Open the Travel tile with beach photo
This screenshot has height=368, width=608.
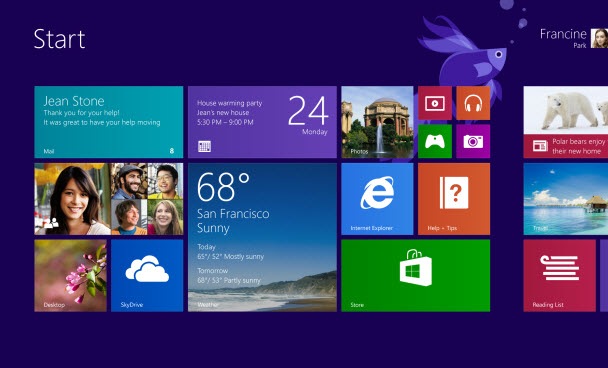point(566,199)
